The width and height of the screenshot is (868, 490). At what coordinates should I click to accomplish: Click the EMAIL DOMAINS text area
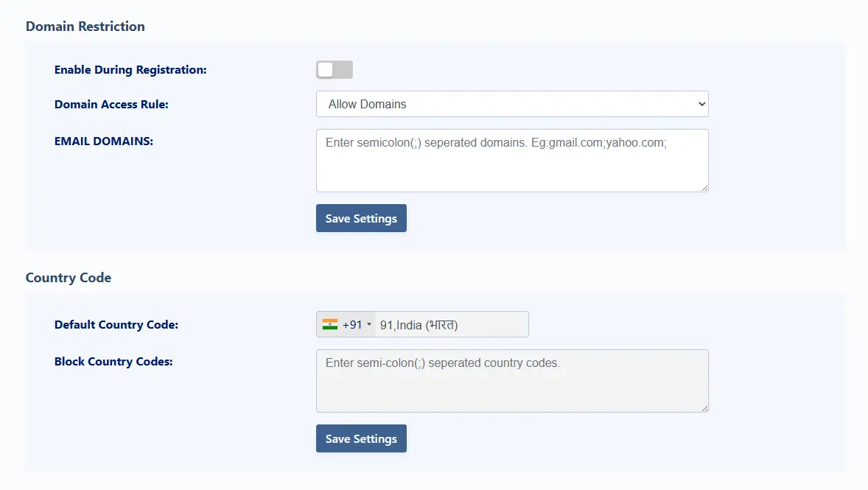point(512,161)
